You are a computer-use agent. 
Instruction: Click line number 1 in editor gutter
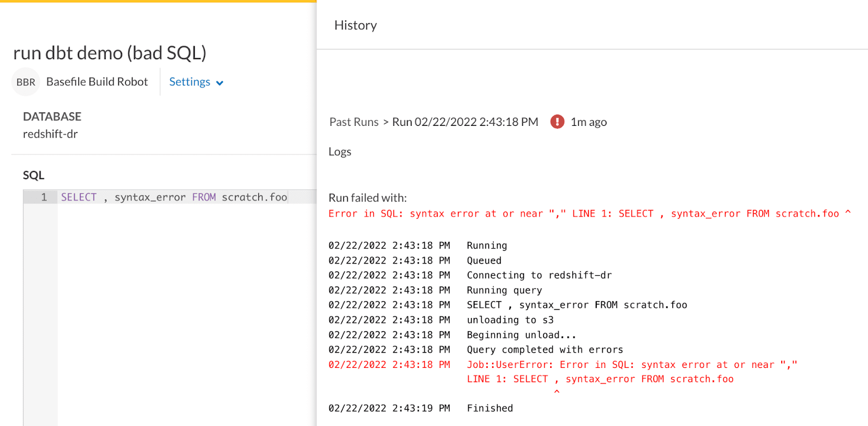tap(44, 197)
